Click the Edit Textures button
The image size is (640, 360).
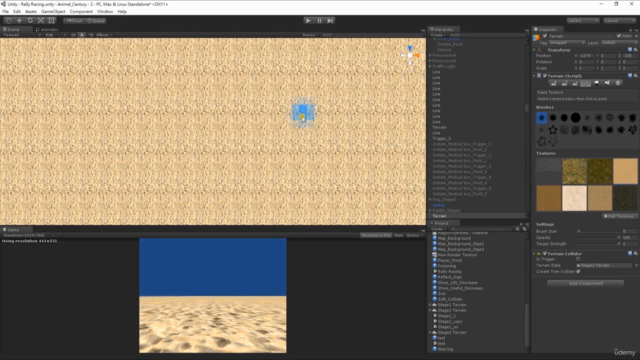pyautogui.click(x=620, y=216)
